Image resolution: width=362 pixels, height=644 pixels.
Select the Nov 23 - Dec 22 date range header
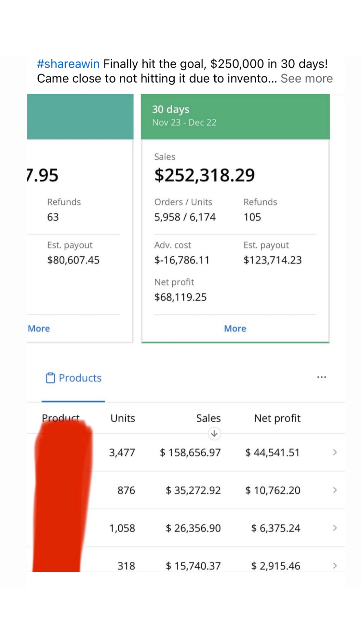184,123
